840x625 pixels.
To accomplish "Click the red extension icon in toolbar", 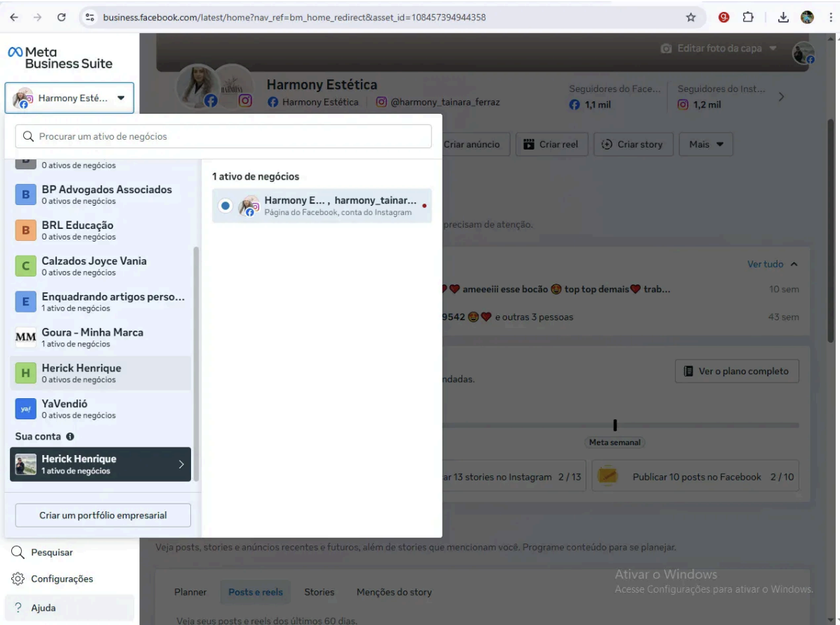I will coord(723,17).
